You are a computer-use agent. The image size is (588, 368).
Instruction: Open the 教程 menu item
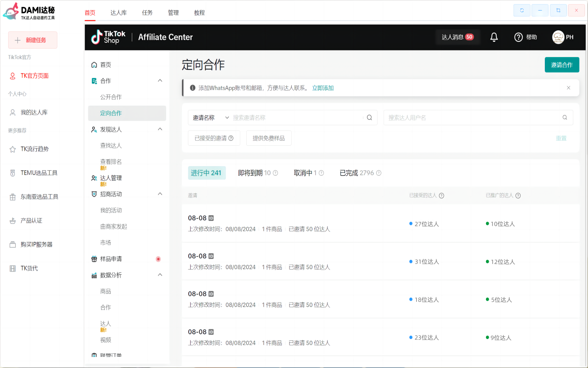point(199,12)
